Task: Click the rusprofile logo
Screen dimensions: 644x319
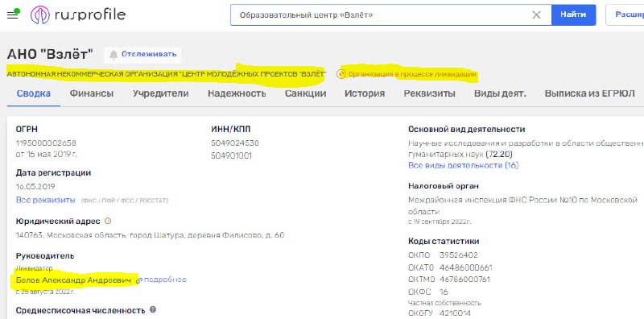Action: pos(78,15)
